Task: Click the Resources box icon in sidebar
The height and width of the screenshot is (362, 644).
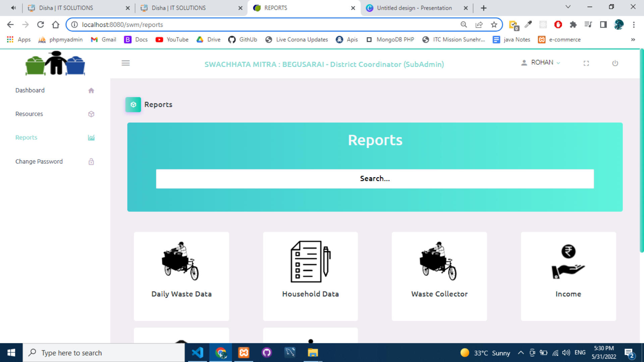Action: 91,114
